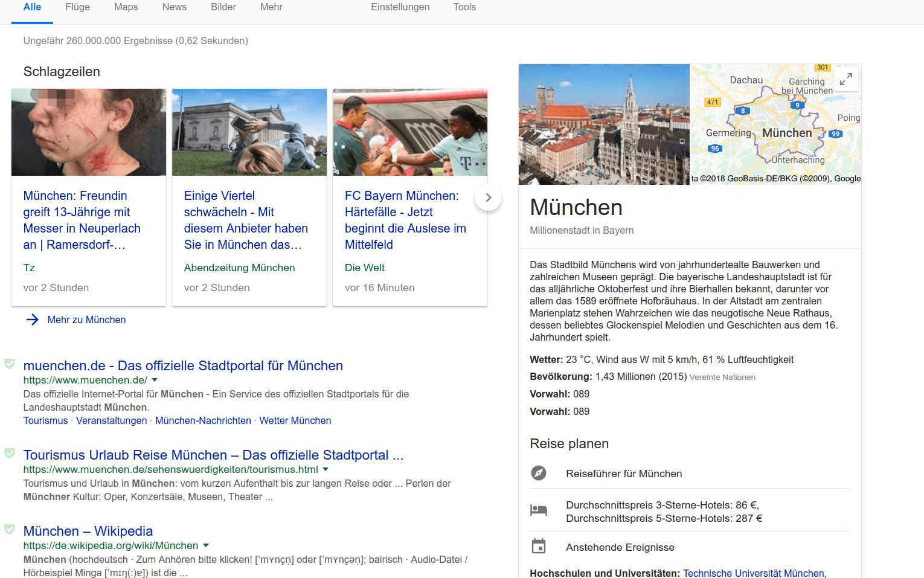The image size is (924, 578).
Task: Click the Die Welt source label
Action: (365, 268)
